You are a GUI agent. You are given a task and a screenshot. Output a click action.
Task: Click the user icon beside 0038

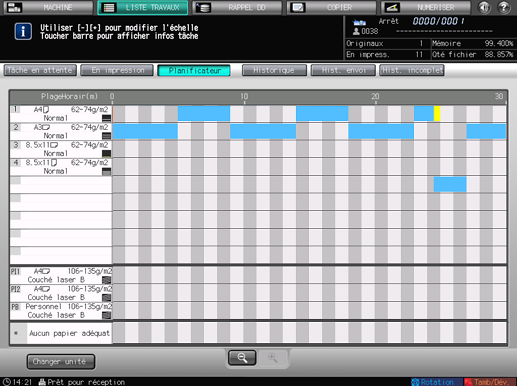tap(356, 31)
